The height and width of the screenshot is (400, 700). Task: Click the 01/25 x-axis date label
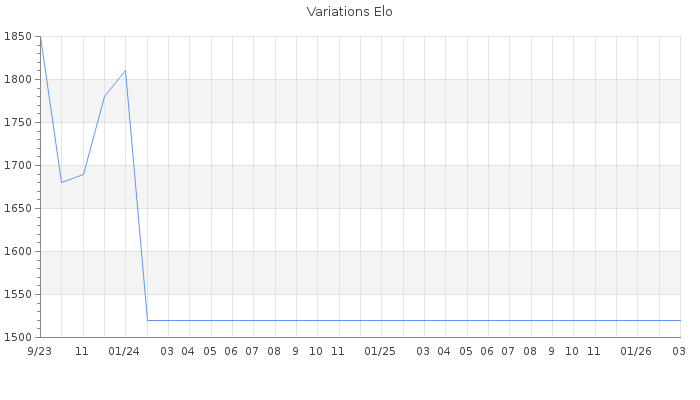[x=380, y=352]
